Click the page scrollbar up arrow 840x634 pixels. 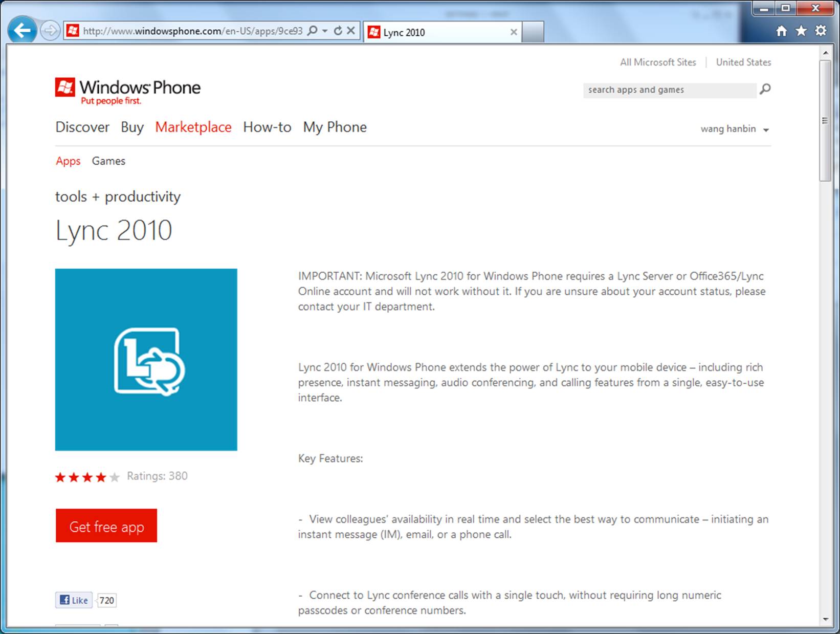coord(825,53)
